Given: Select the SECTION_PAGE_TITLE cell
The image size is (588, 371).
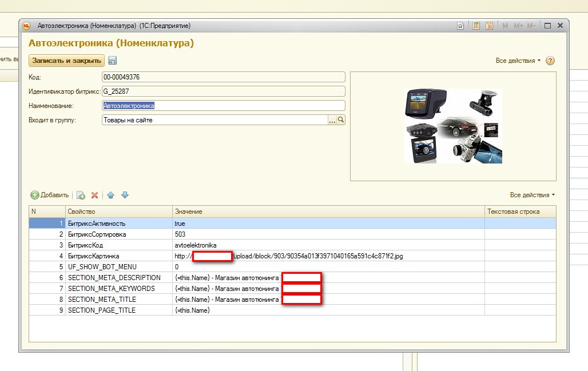Looking at the screenshot, I should tap(119, 310).
